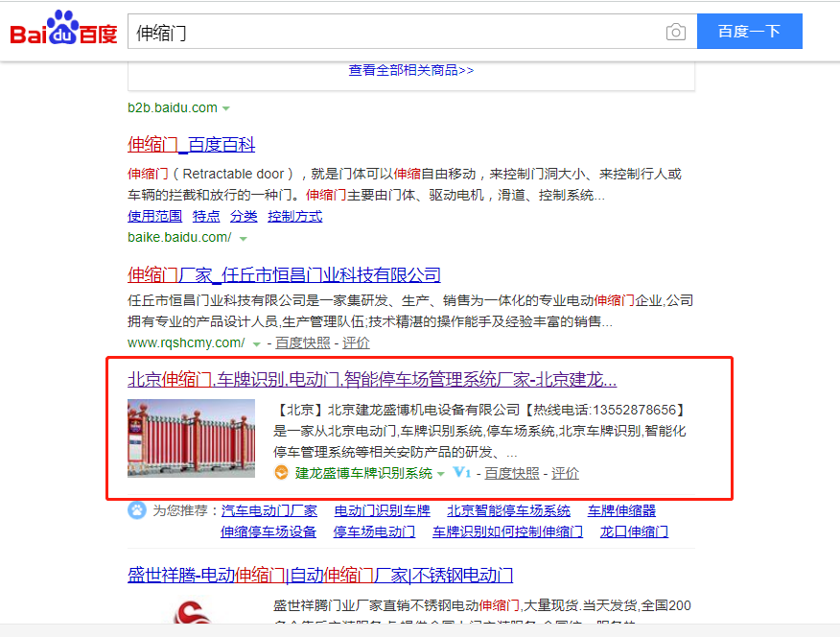
Task: Click the search box containing 伸缩门
Action: tap(393, 32)
